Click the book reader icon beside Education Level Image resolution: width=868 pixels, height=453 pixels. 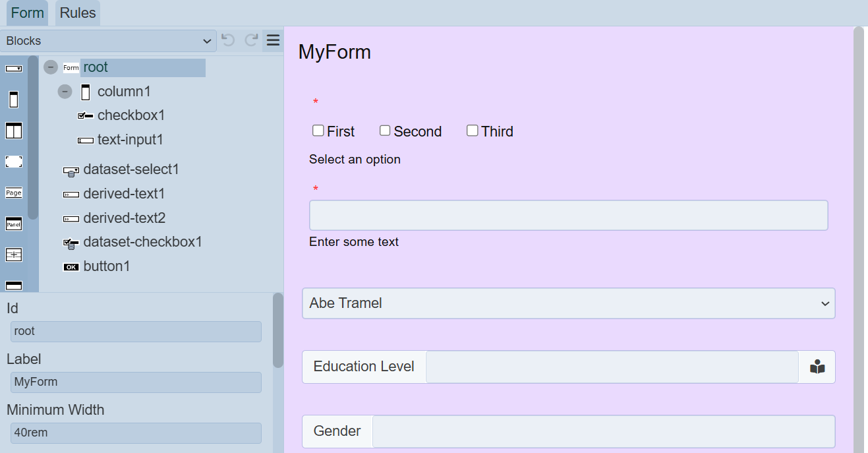pyautogui.click(x=817, y=367)
